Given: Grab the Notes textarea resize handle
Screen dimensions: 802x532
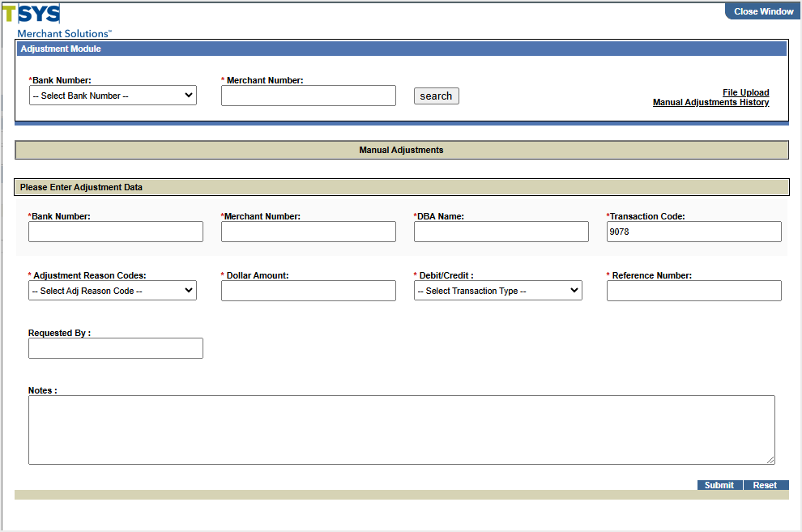Looking at the screenshot, I should pos(770,460).
